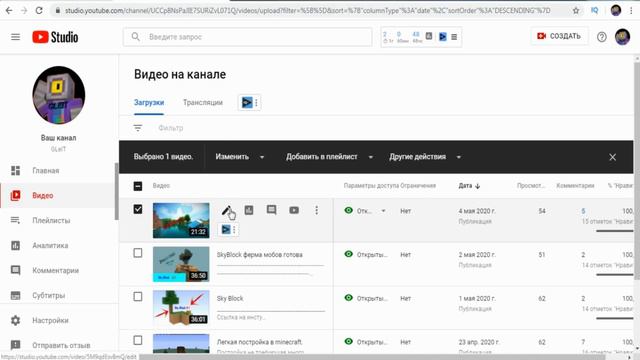Open the browser profile avatar
640x360 pixels.
pyautogui.click(x=616, y=11)
